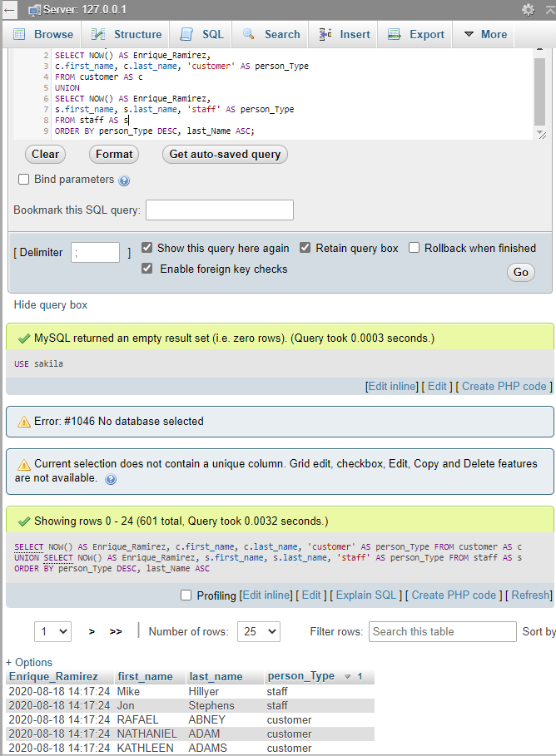Click the Hide query box link
Viewport: 556px width, 756px height.
[51, 305]
